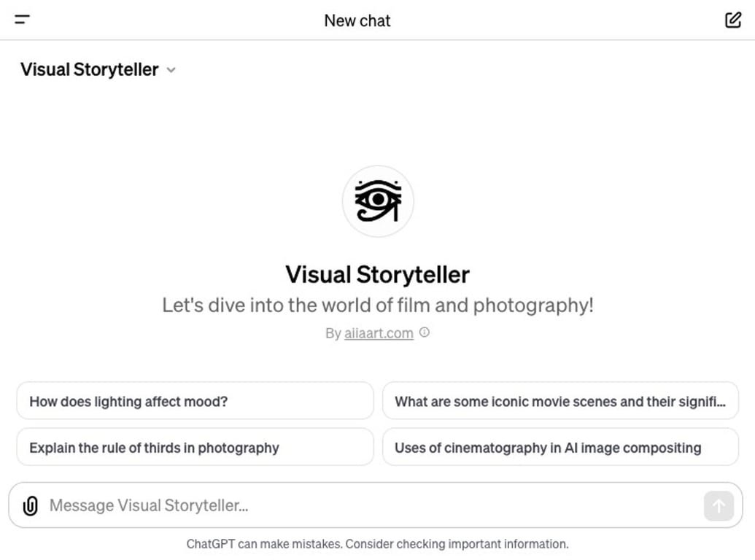Click the circular Visual Storyteller logo image
The height and width of the screenshot is (560, 755).
[x=378, y=201]
